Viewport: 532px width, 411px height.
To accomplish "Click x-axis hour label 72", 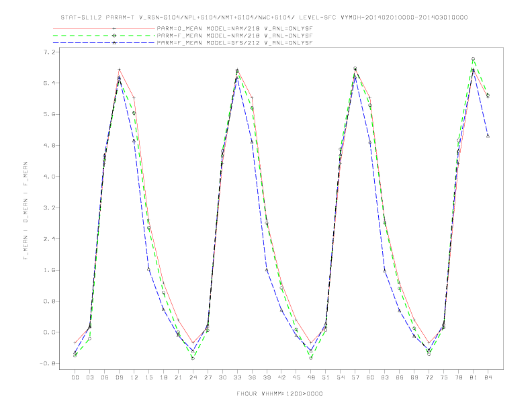I will [x=429, y=377].
